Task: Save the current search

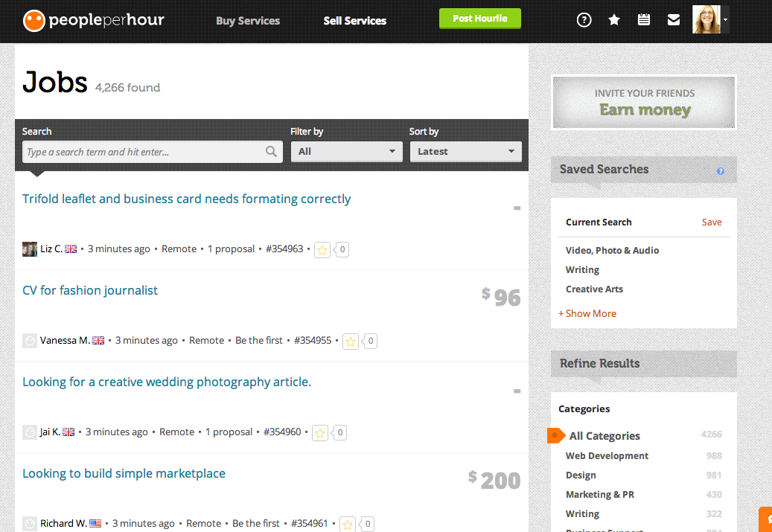Action: tap(712, 222)
